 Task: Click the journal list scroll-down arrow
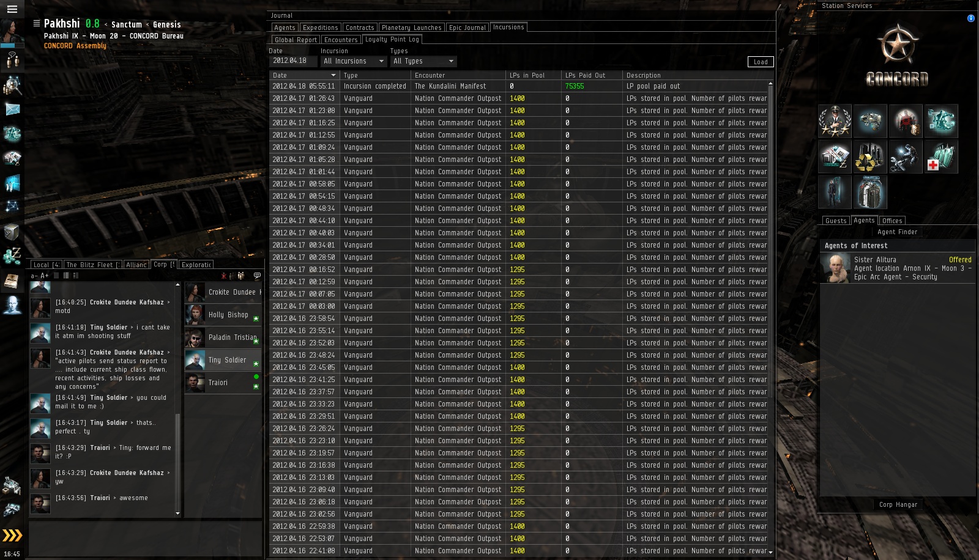(x=770, y=552)
